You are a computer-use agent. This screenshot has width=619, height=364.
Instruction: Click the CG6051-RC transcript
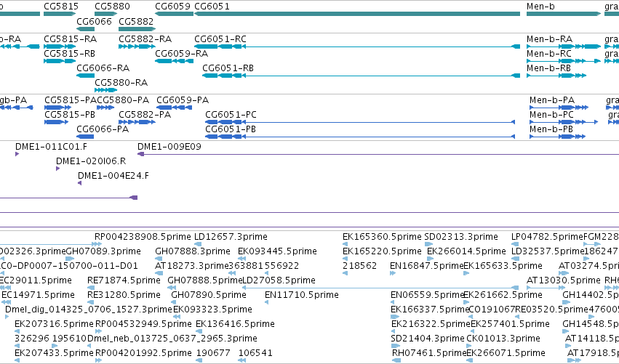pos(357,46)
